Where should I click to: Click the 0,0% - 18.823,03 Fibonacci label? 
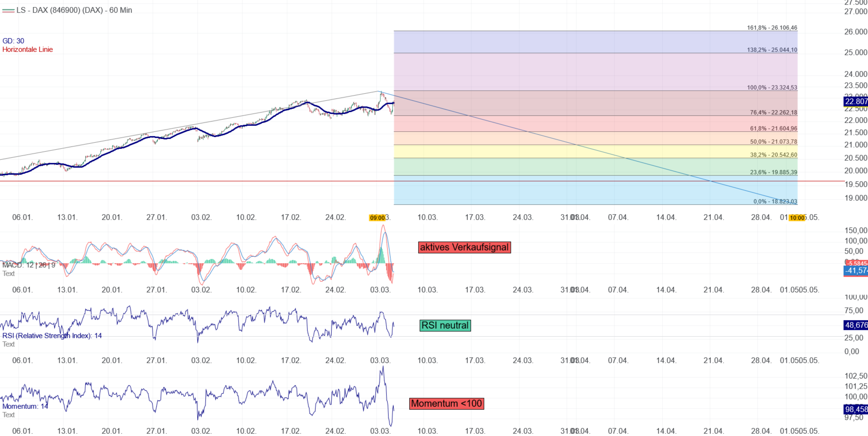tap(775, 202)
